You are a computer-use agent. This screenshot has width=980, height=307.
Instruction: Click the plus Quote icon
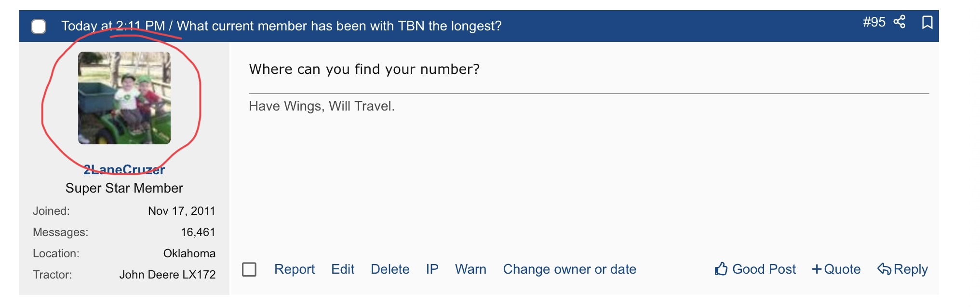tap(817, 269)
